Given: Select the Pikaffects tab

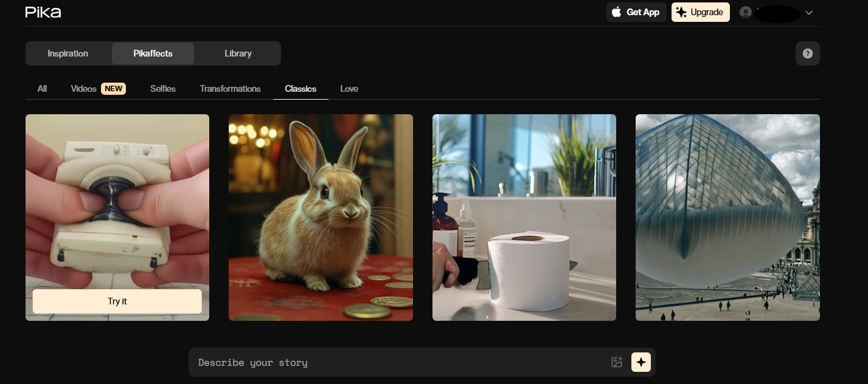Looking at the screenshot, I should (153, 53).
